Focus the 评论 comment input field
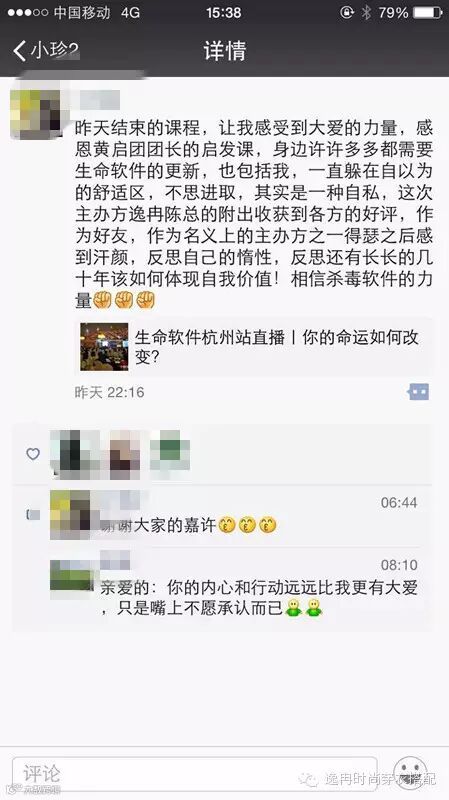Viewport: 449px width, 800px height. tap(194, 774)
